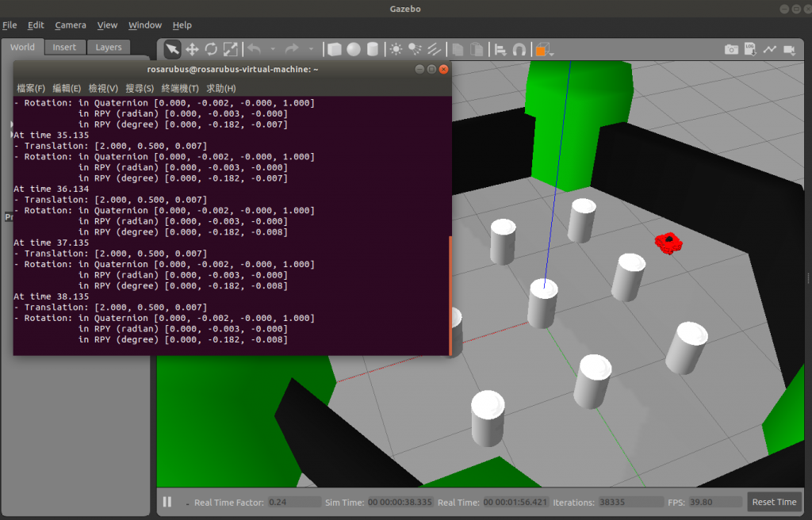
Task: Click the terminal window scrollbar
Action: click(x=450, y=295)
